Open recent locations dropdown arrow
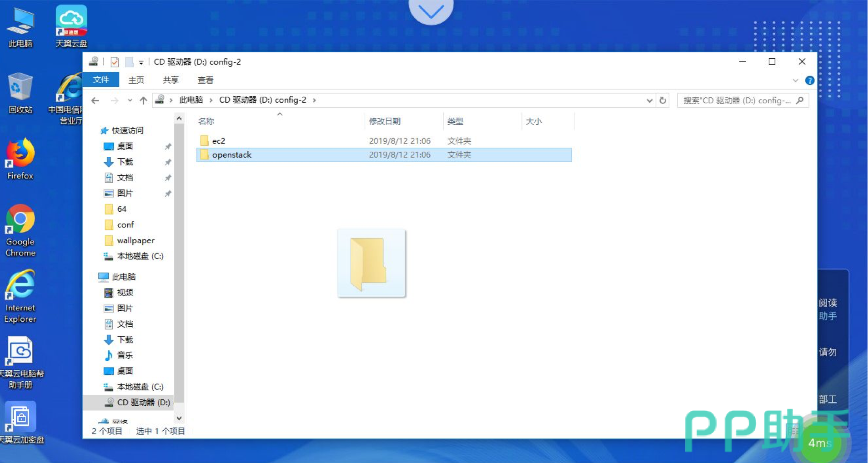The image size is (868, 463). coord(130,100)
